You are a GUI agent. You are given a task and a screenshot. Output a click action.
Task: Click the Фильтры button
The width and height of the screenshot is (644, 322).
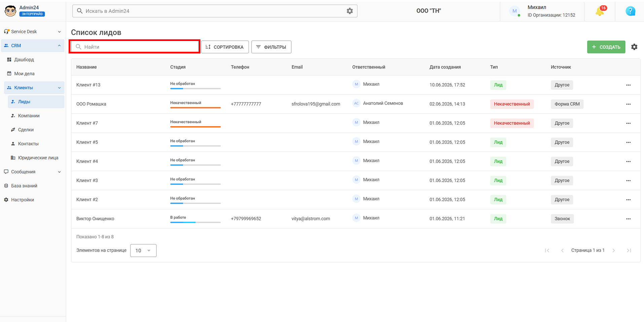[x=271, y=47]
